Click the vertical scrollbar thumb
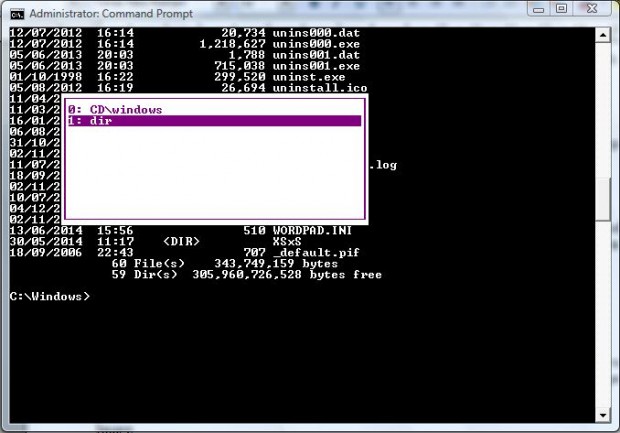The height and width of the screenshot is (433, 620). [x=603, y=200]
